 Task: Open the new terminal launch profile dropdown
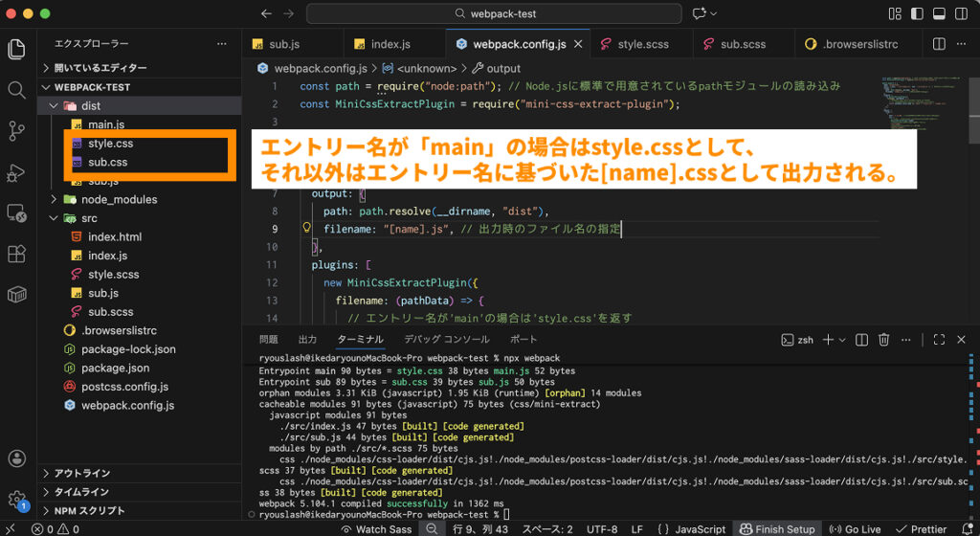tap(843, 340)
